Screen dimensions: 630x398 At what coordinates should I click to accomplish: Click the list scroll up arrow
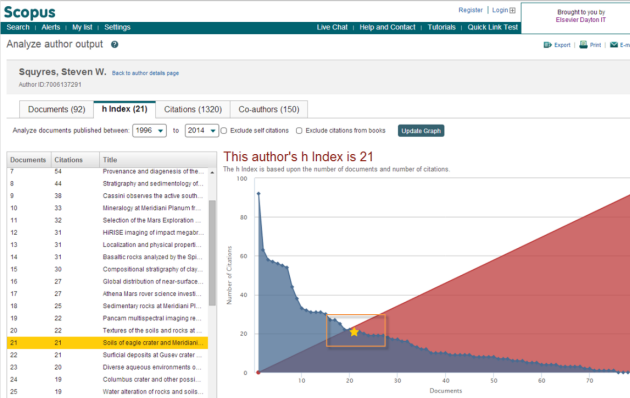coord(212,173)
